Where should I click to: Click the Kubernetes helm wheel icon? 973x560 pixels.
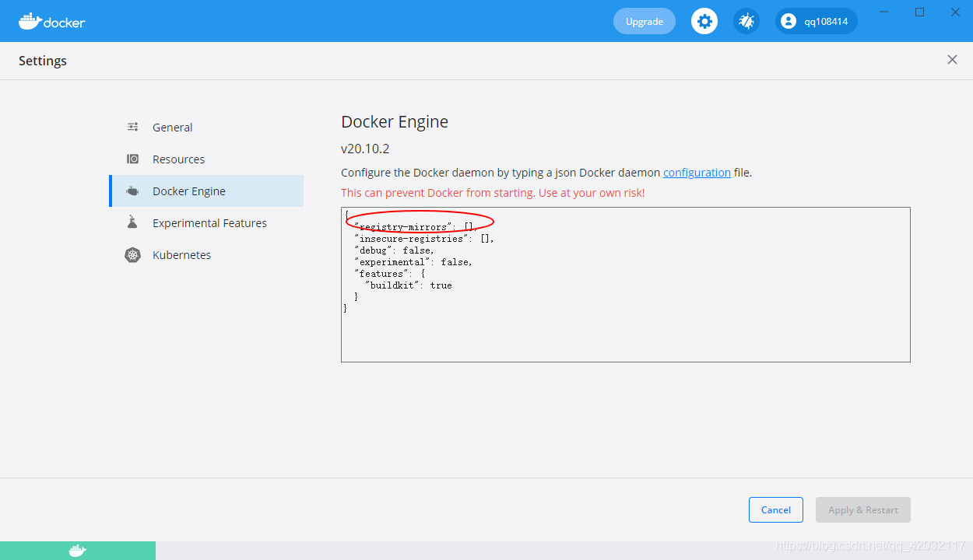[x=133, y=254]
